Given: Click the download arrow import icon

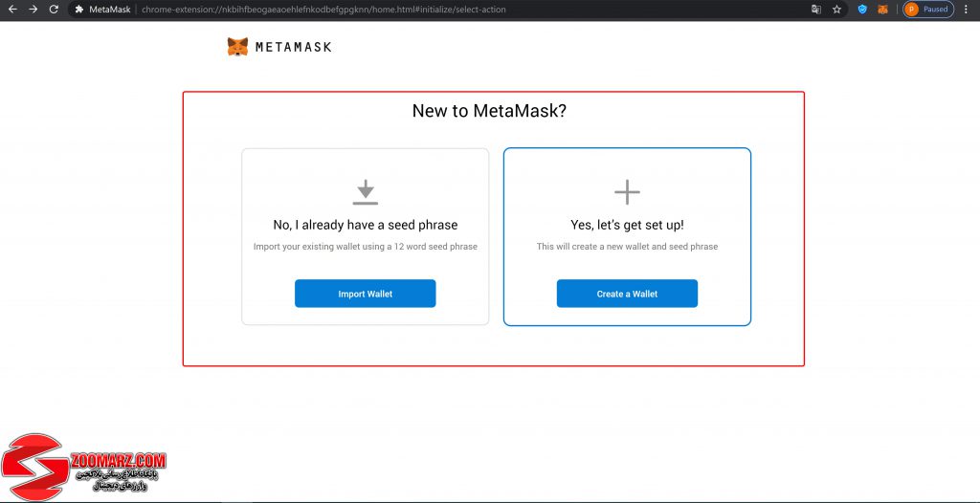Looking at the screenshot, I should (365, 192).
